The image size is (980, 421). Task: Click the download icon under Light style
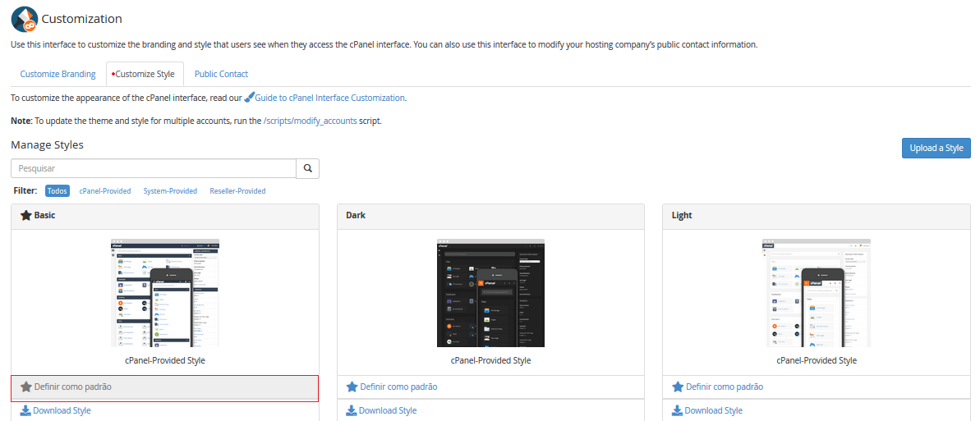pos(677,410)
